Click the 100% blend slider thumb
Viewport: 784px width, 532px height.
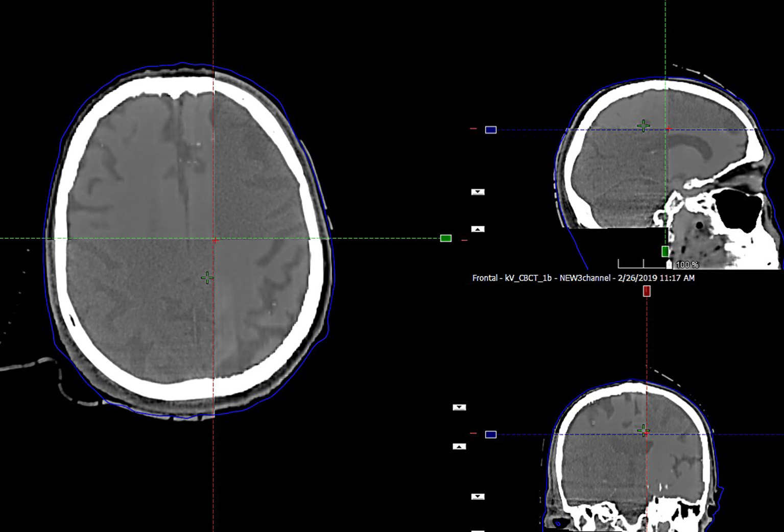pyautogui.click(x=669, y=264)
